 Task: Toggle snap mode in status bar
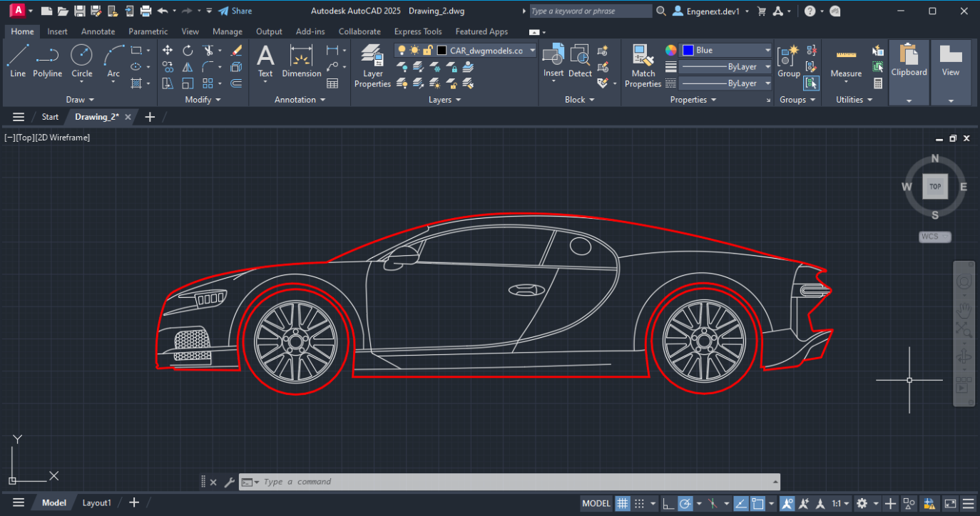click(640, 503)
